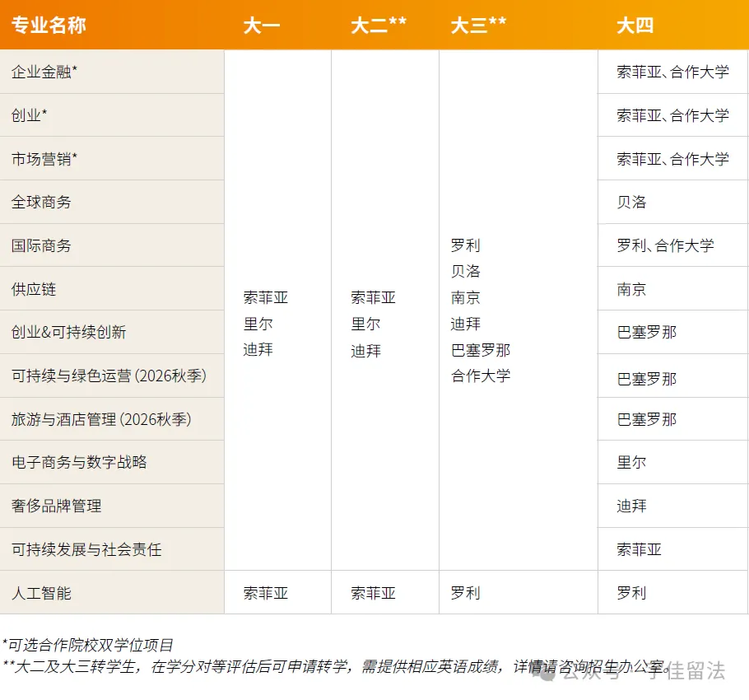Click 索菲亚、合作大学 in the 市场营销 row

point(672,159)
